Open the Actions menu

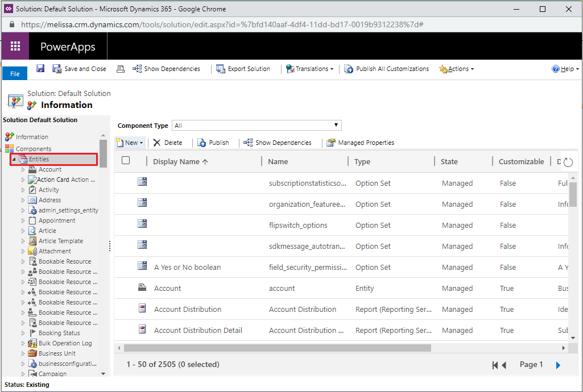457,69
